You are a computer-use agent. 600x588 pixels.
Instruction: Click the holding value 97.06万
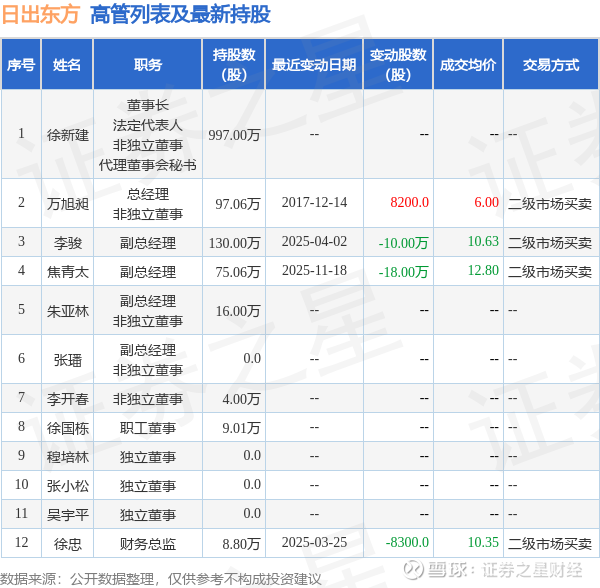pos(238,204)
